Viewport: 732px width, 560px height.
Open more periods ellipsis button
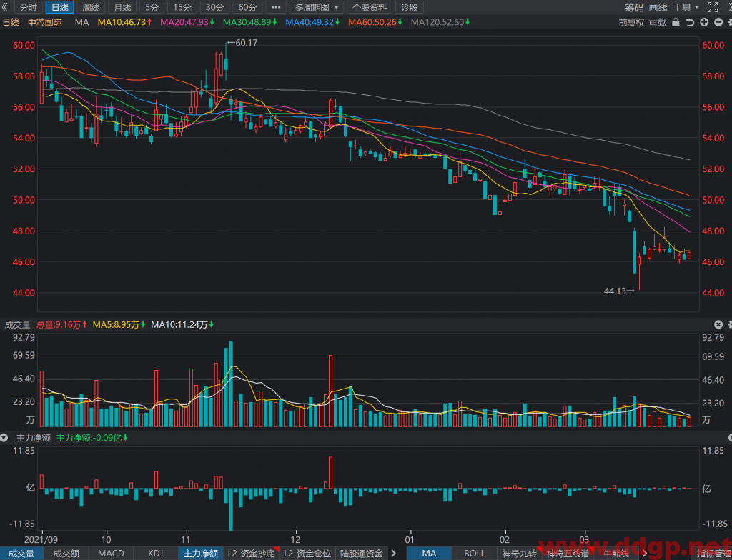tap(276, 7)
